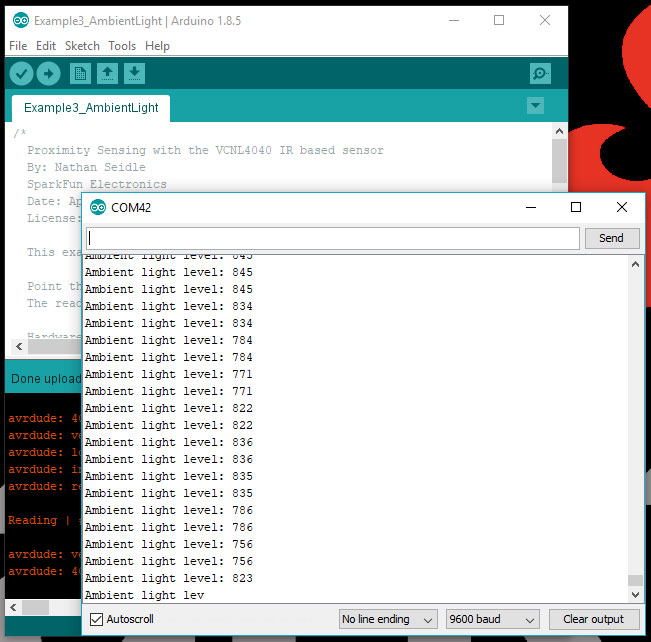
Task: Click 'By: Nathan Seidle' comment line
Action: [86, 167]
